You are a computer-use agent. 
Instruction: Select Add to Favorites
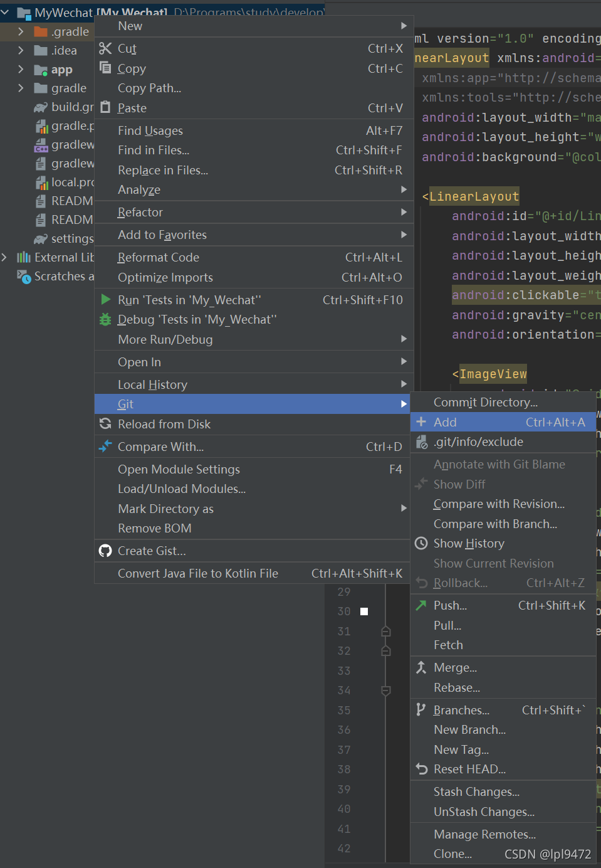point(254,235)
